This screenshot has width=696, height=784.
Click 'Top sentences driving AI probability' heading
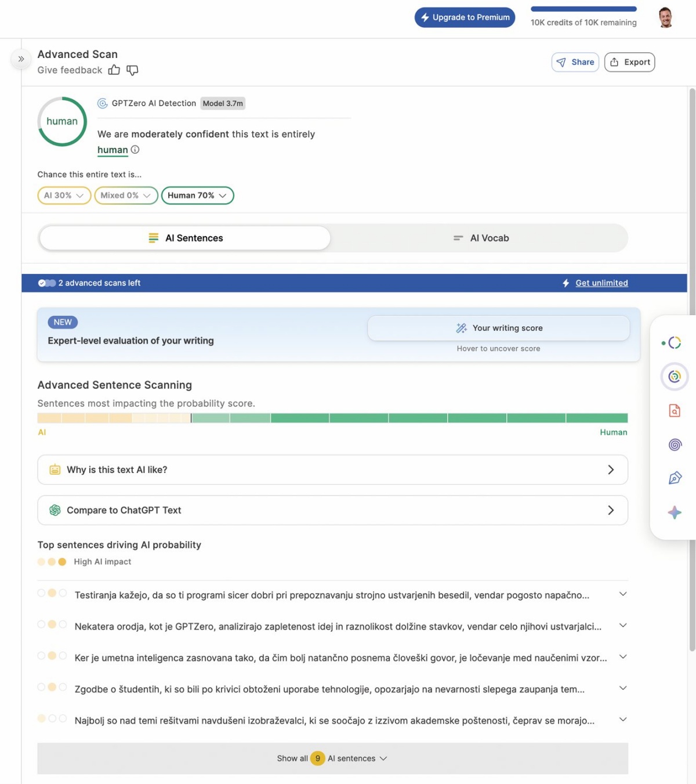click(x=119, y=545)
